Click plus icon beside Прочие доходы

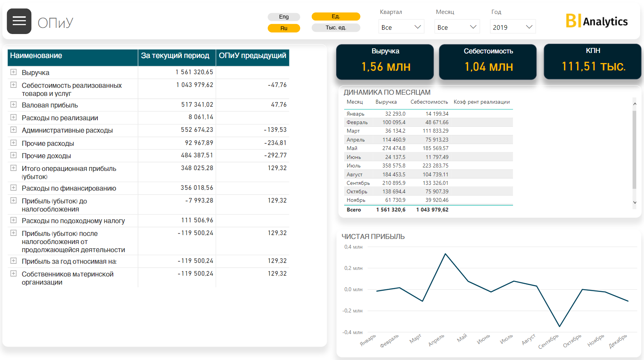pyautogui.click(x=14, y=155)
